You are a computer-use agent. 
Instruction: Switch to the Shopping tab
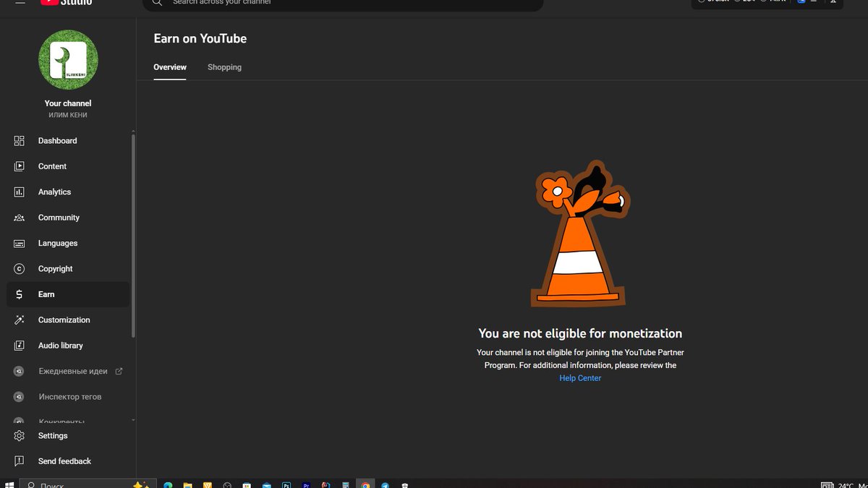pos(224,67)
